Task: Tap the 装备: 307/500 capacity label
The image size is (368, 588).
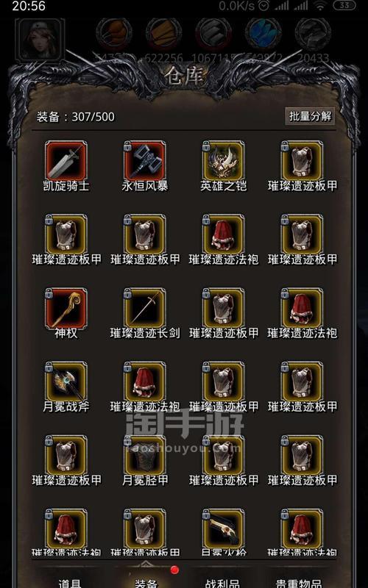Action: click(x=76, y=117)
